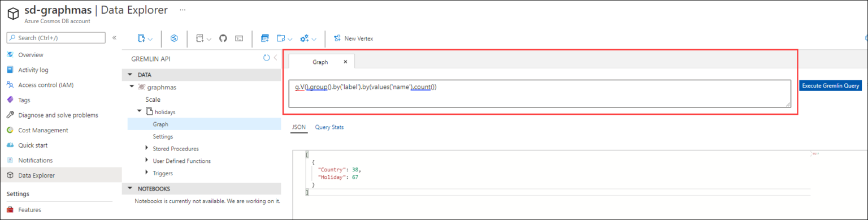Screen dimensions: 868x220
Task: Click the red Features toolbox icon
Action: point(10,210)
